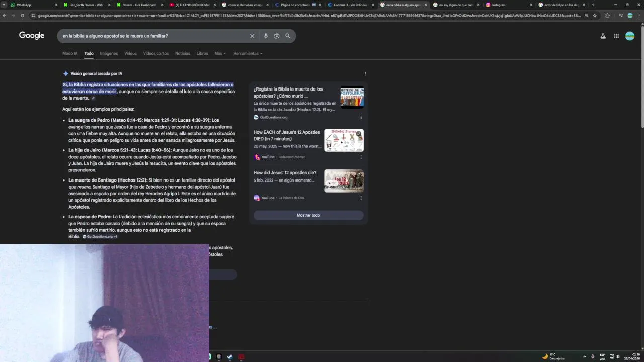This screenshot has width=644, height=362.
Task: Switch to 'actor de felipe en los elegidos' tab
Action: tap(561, 5)
